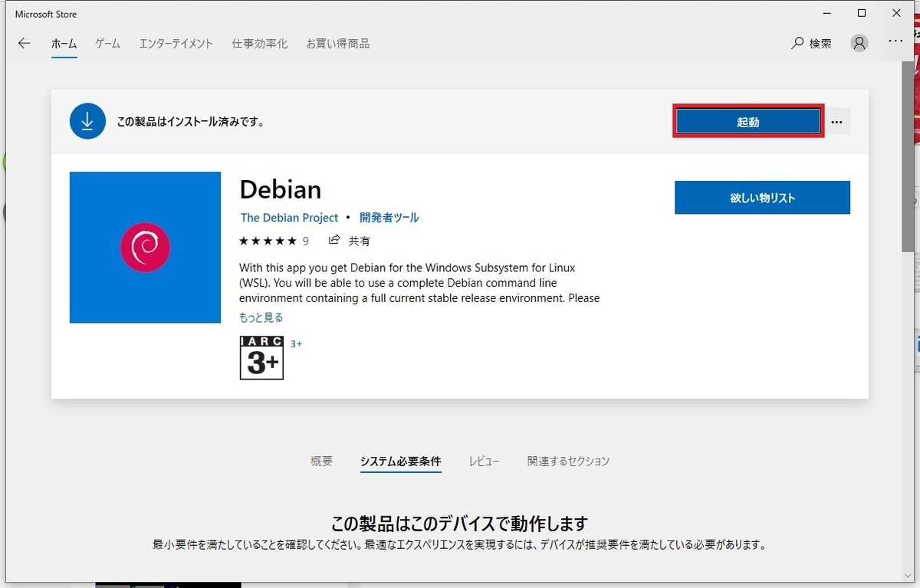This screenshot has width=920, height=588.
Task: Click the account profile icon
Action: [x=858, y=43]
